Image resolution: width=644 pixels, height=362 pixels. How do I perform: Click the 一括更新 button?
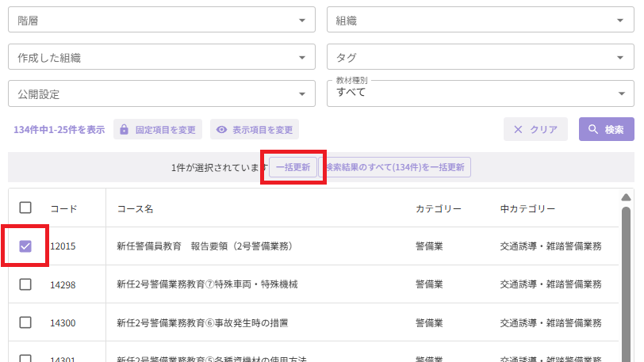pos(293,167)
